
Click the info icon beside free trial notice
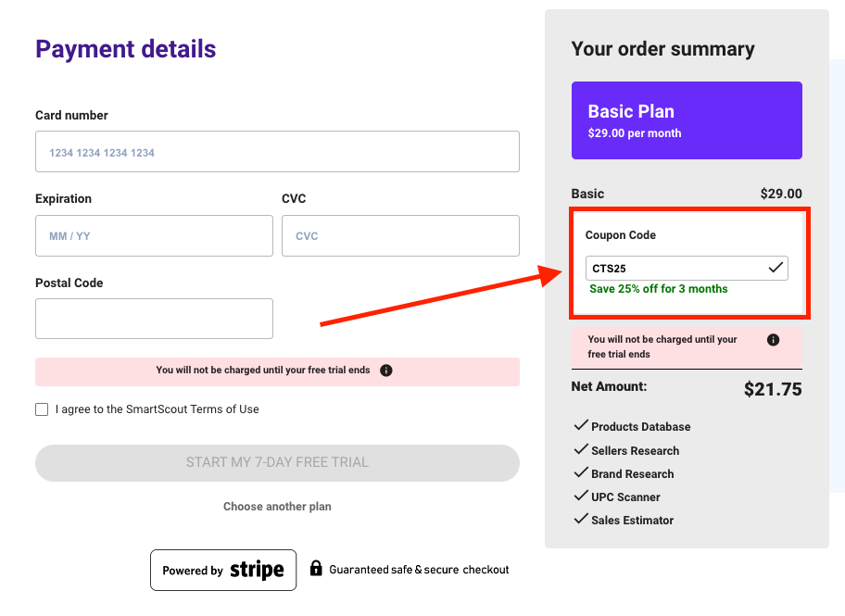point(386,371)
